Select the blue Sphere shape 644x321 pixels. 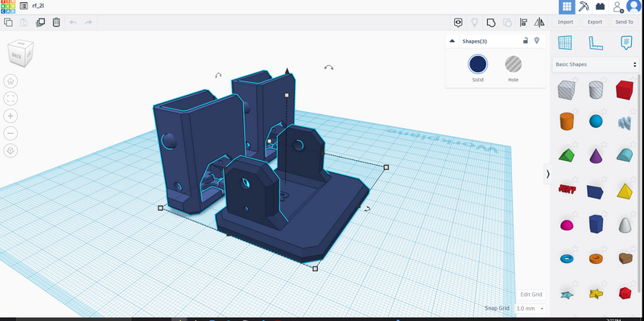tap(596, 121)
